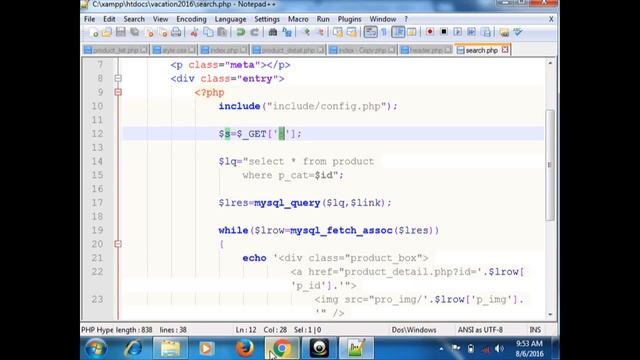Open the Edit menu
This screenshot has width=640, height=360.
tap(109, 19)
